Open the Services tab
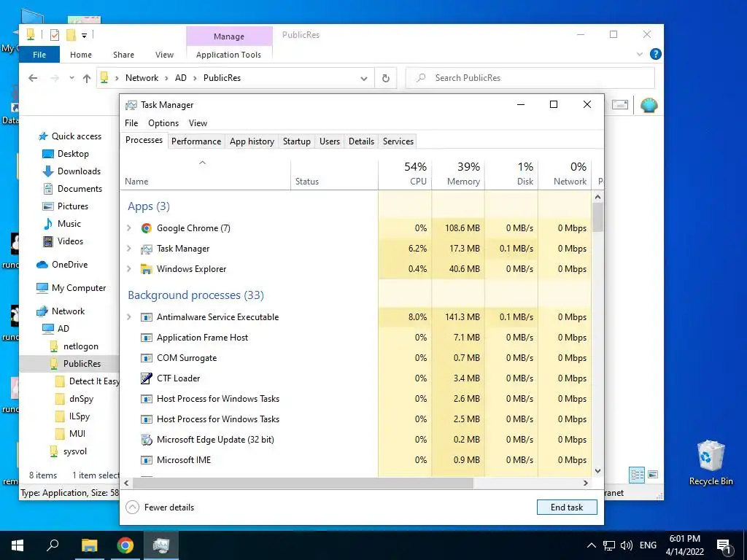 (x=398, y=141)
